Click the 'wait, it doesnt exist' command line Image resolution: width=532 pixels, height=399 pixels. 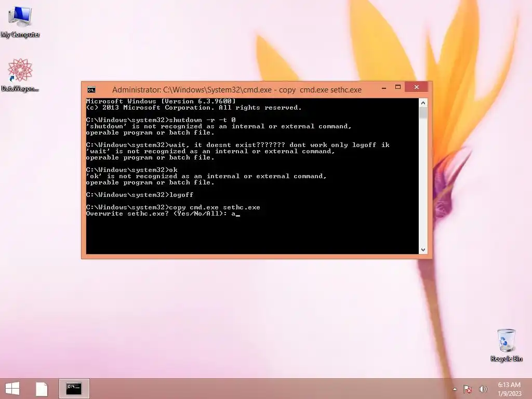click(x=238, y=145)
